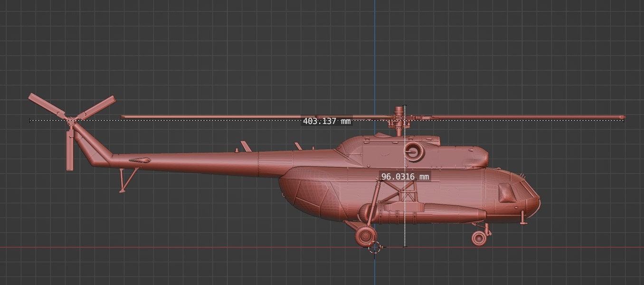Screen dimensions: 644x285
Task: Click the 96.0316 mm height measurement label
Action: [x=405, y=177]
